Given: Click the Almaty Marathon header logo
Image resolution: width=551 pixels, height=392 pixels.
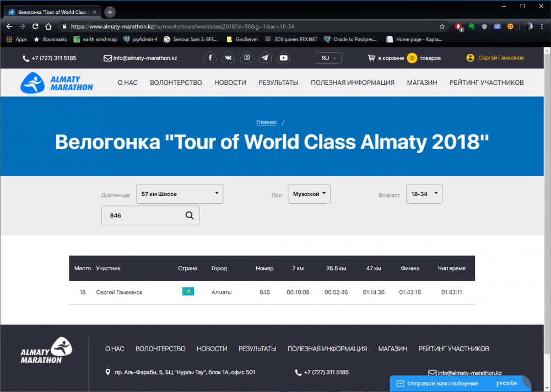Looking at the screenshot, I should (57, 83).
